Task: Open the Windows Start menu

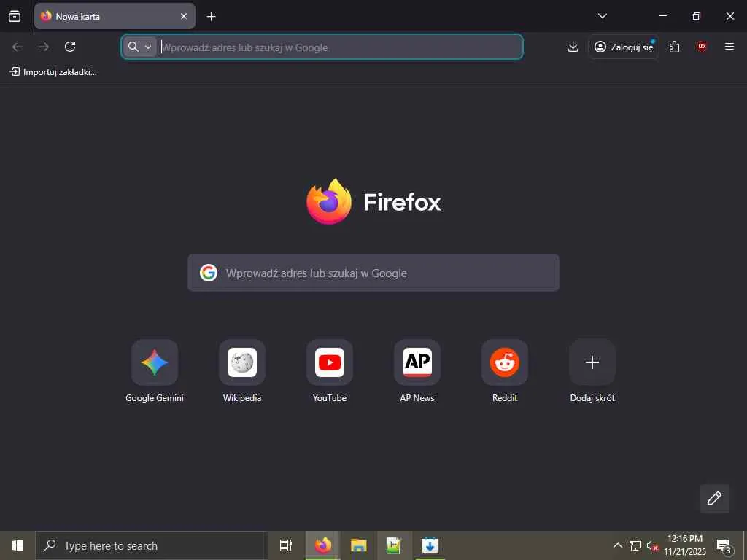Action: 18,545
